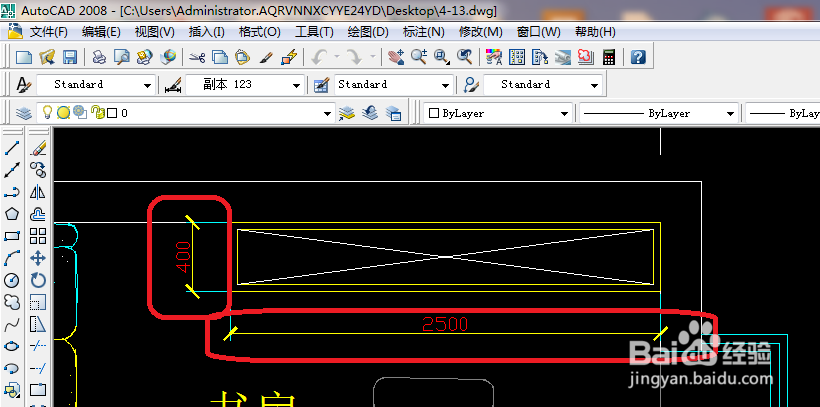The image size is (820, 407).
Task: Open Tool Palettes window icon
Action: tap(540, 57)
